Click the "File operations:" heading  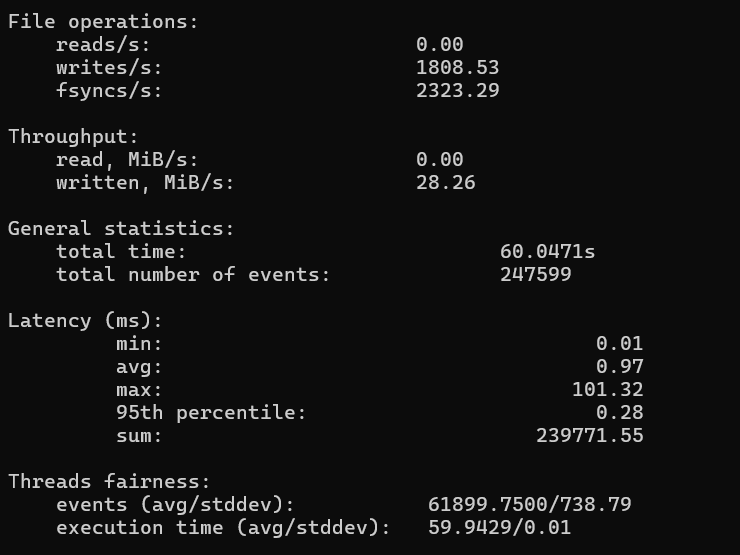point(103,22)
